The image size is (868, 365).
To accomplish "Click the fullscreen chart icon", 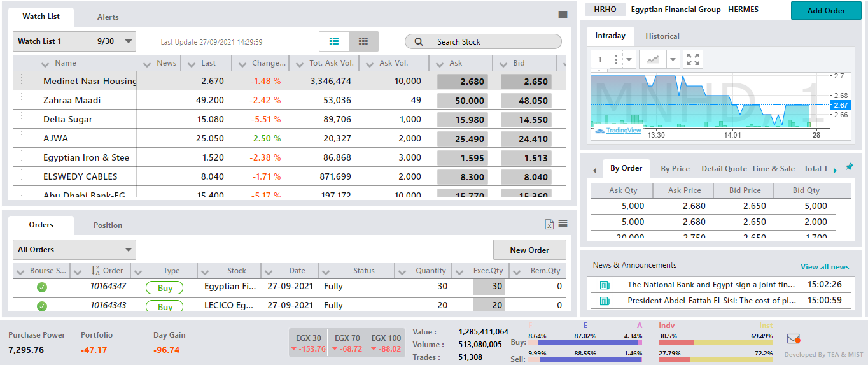I will [693, 59].
